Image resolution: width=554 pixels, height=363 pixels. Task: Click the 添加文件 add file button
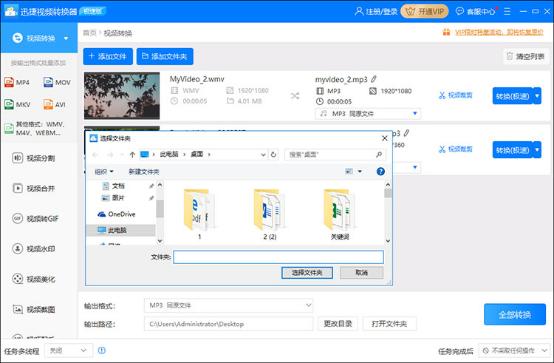tap(108, 57)
